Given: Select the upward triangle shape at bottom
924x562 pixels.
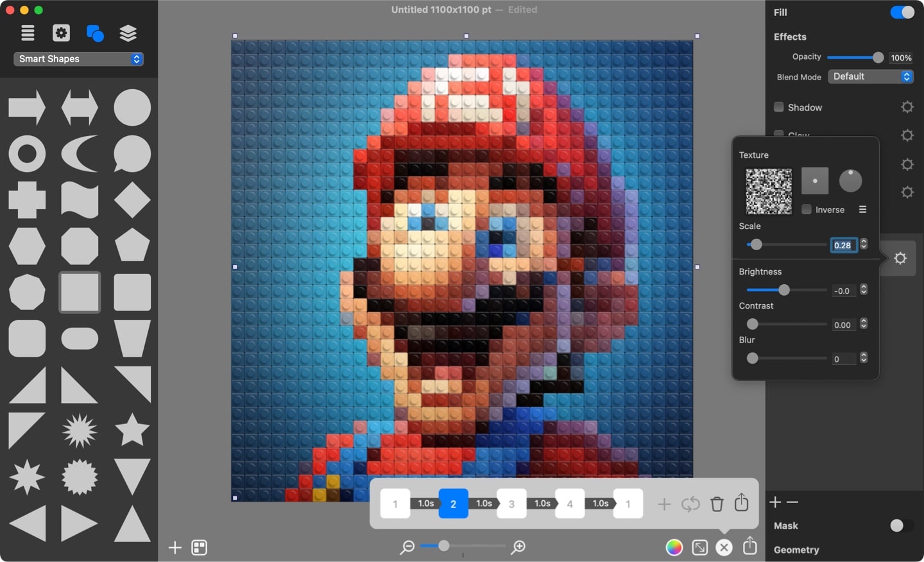Looking at the screenshot, I should click(x=132, y=524).
